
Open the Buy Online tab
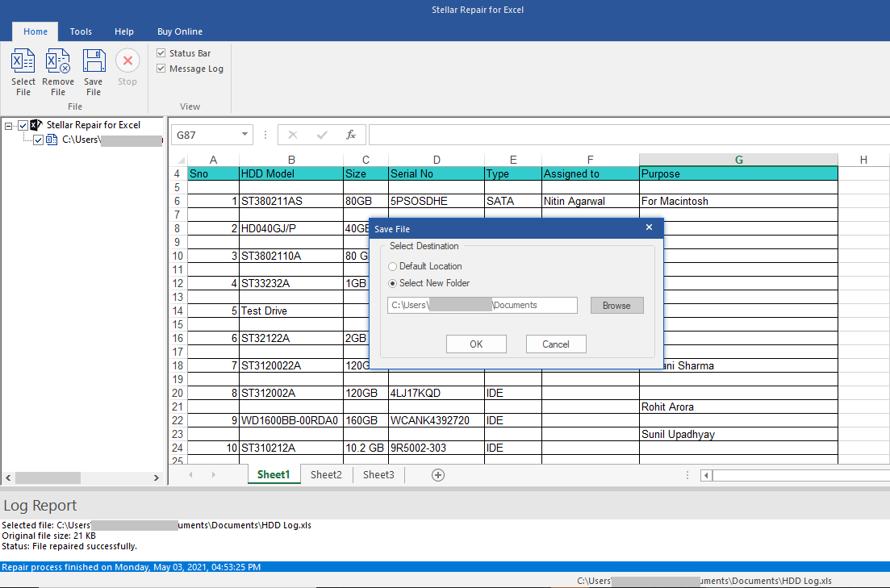pos(180,31)
